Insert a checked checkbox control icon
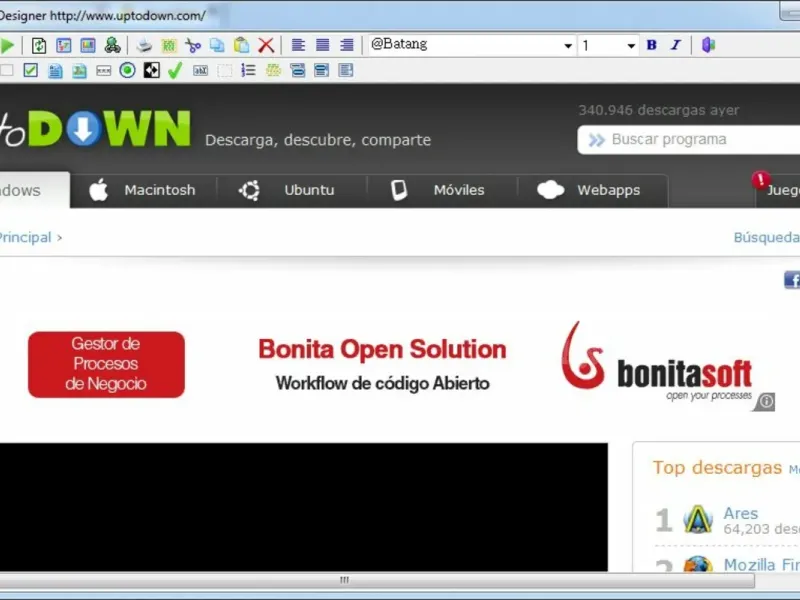 pyautogui.click(x=31, y=70)
